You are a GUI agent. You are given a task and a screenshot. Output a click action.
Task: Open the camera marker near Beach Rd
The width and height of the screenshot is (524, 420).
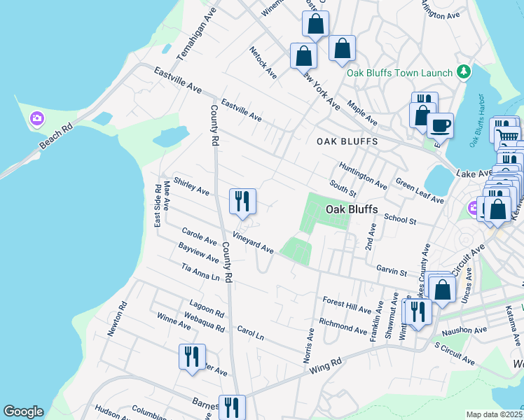37,118
